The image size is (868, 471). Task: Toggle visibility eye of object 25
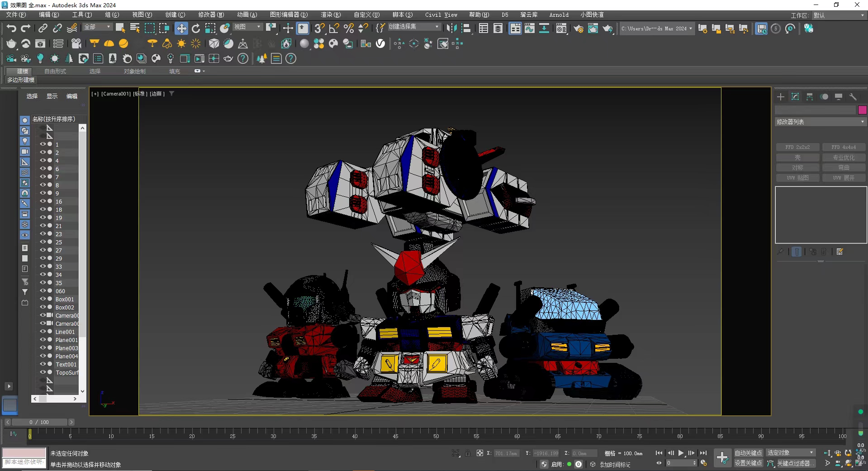point(43,242)
